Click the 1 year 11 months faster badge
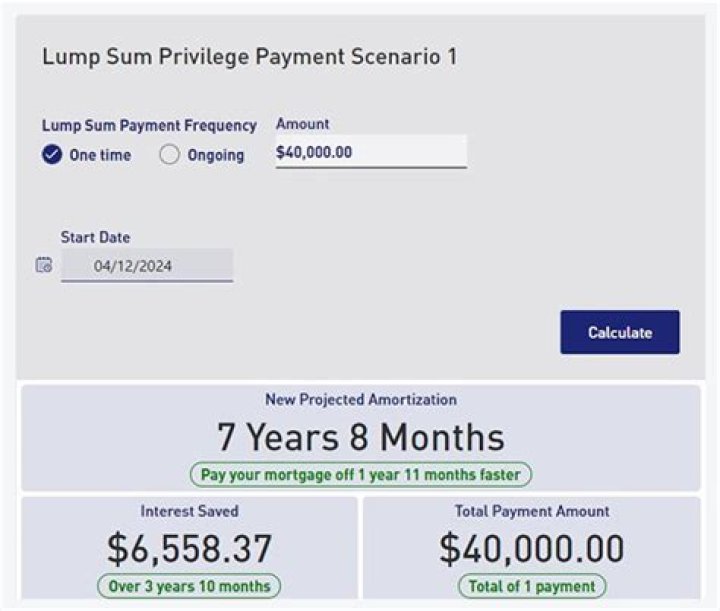 coord(361,474)
